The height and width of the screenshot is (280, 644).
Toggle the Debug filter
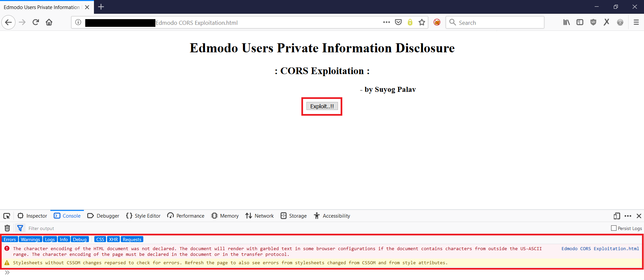pos(80,239)
